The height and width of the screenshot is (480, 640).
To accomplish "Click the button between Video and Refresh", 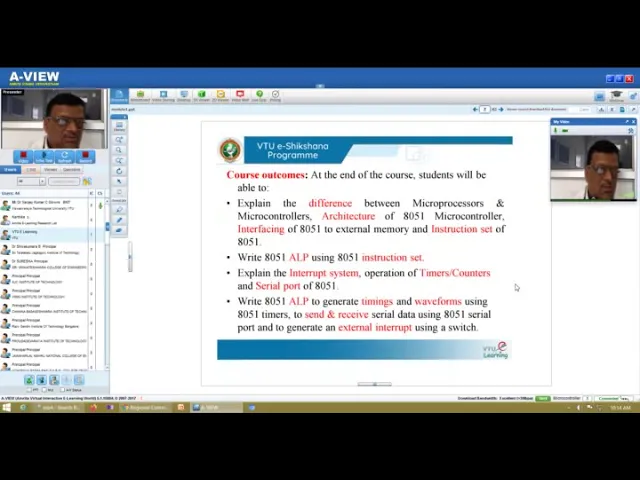I will pyautogui.click(x=44, y=157).
